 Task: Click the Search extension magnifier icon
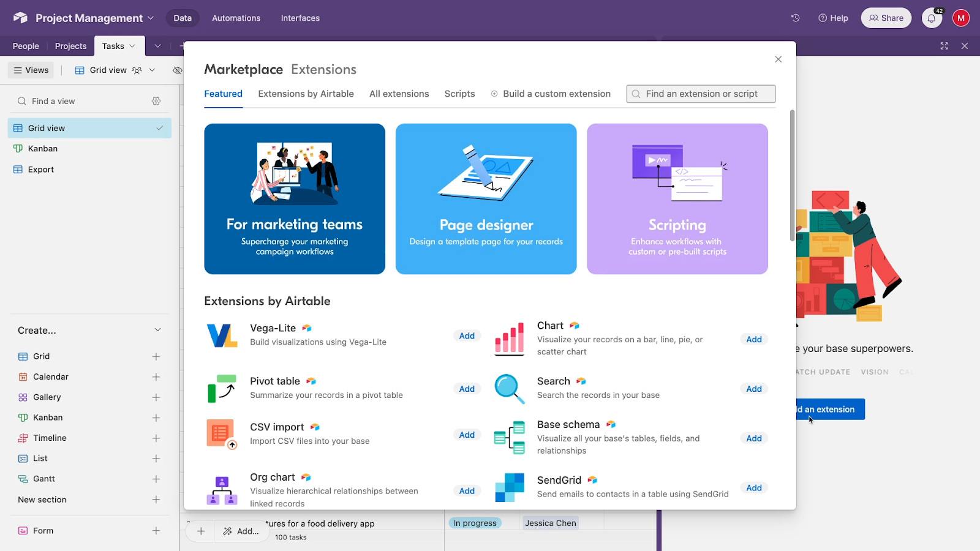pyautogui.click(x=509, y=389)
